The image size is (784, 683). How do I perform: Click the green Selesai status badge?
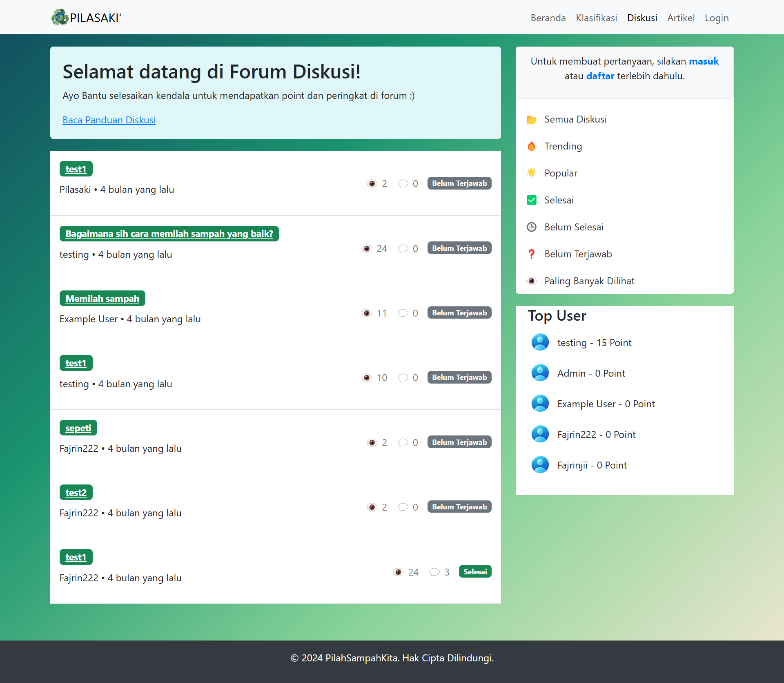[x=475, y=571]
